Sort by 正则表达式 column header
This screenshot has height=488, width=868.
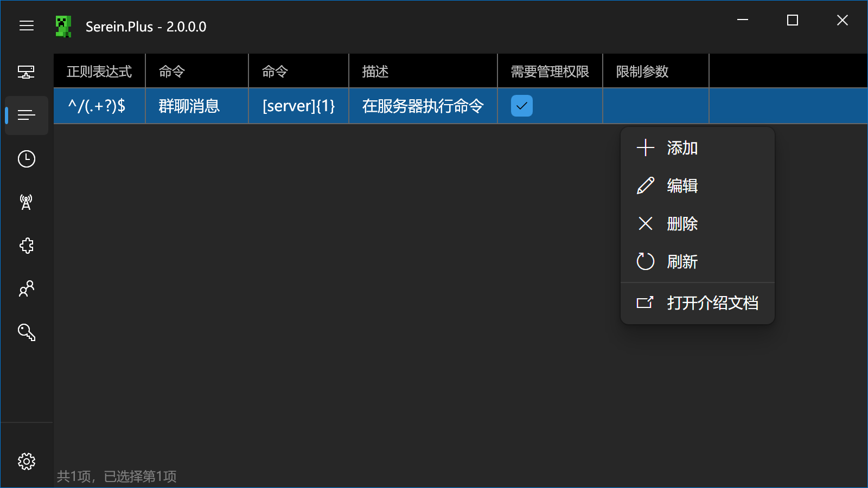coord(99,71)
